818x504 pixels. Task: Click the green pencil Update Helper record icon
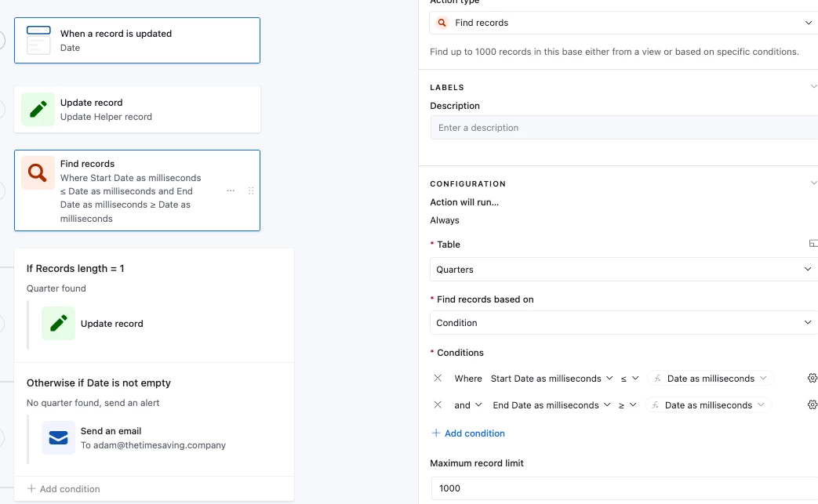(x=38, y=110)
